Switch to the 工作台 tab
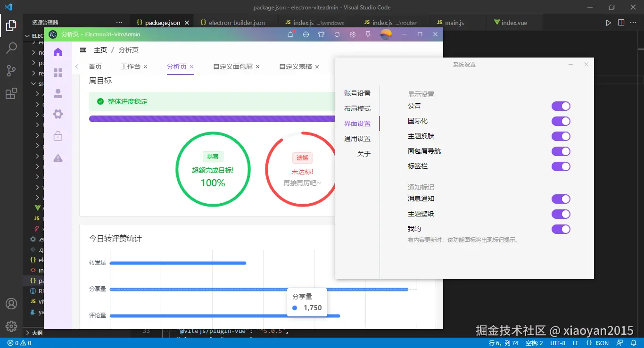Screen dimensions: 644x348 131,66
